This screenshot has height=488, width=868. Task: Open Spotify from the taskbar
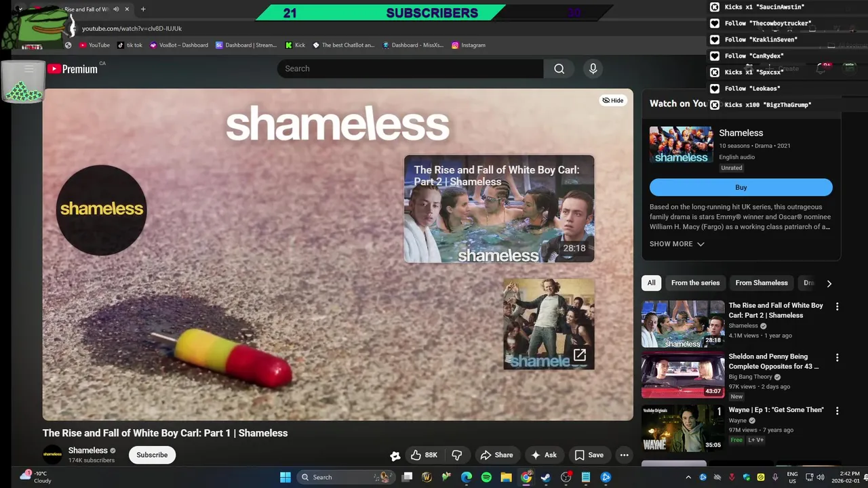pyautogui.click(x=486, y=477)
